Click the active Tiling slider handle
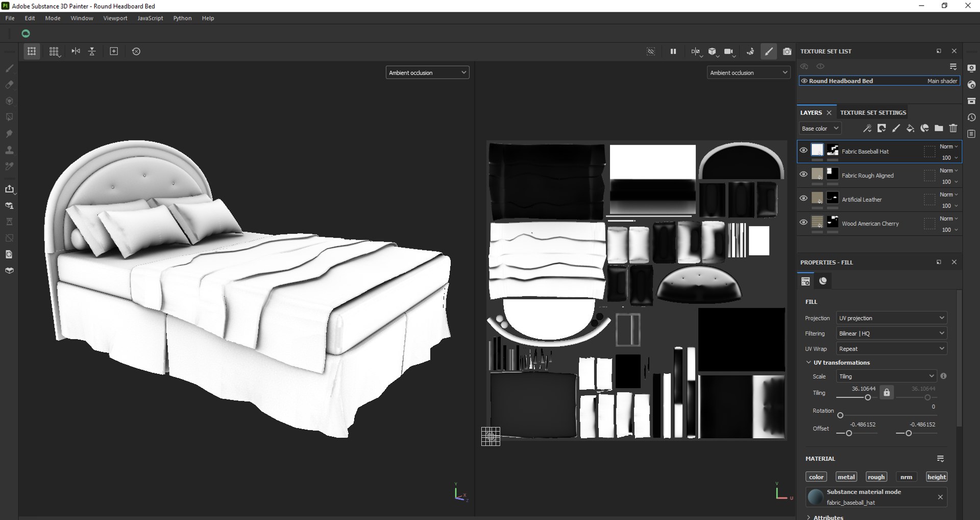The image size is (980, 520). (x=868, y=397)
